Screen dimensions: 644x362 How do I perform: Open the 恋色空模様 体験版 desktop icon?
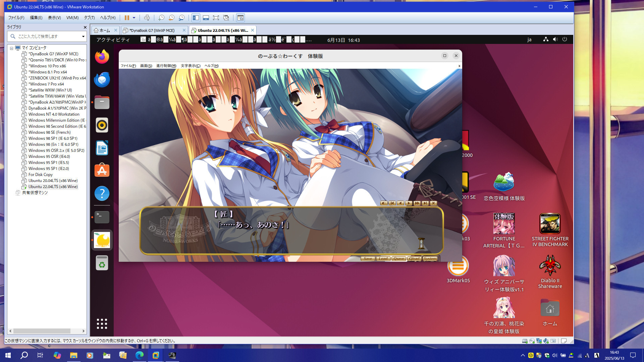[x=504, y=187]
